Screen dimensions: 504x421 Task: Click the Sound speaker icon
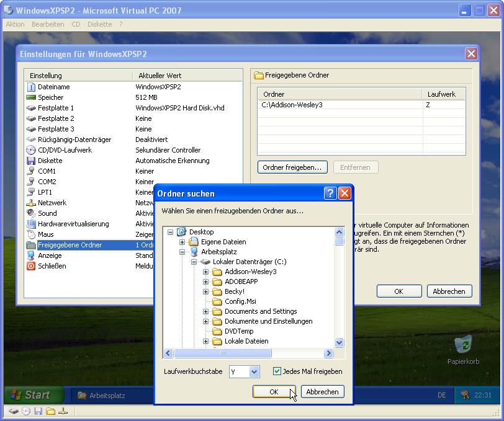(x=31, y=213)
